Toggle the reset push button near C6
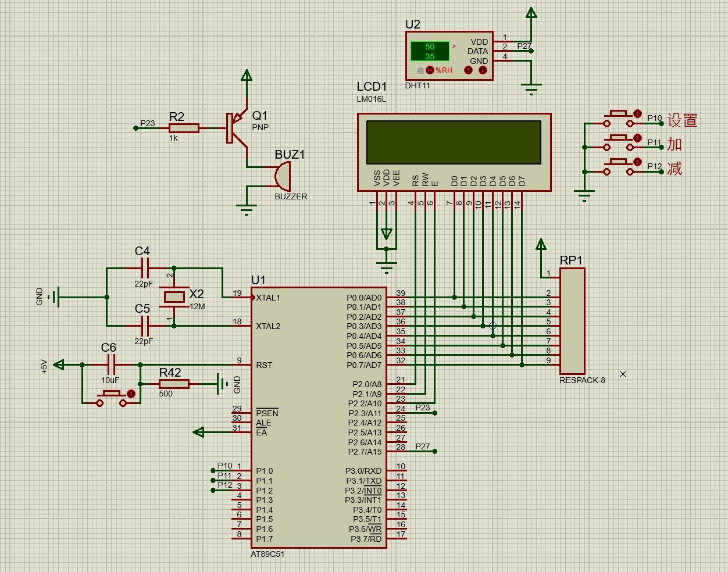Screen dimensions: 728x572 tap(131, 394)
